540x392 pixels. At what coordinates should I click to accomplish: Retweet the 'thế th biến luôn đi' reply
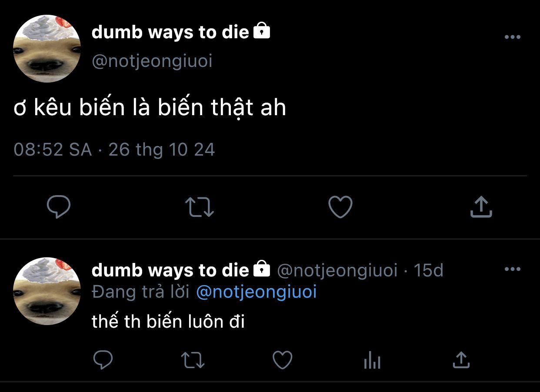click(193, 360)
